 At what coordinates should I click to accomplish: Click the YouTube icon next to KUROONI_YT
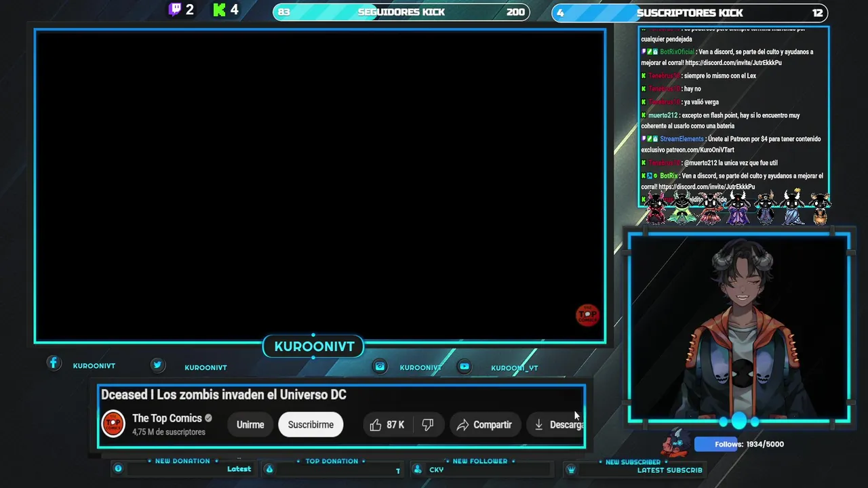coord(465,366)
